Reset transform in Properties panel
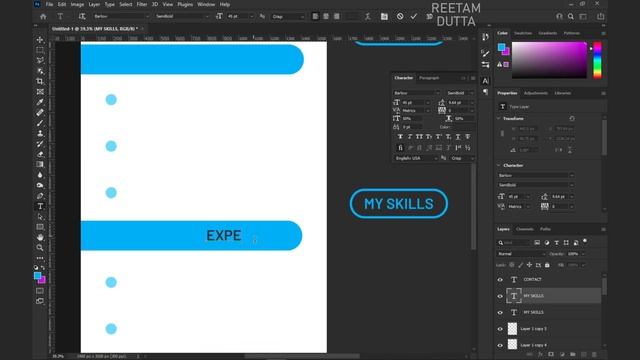Screen dimensions: 640x360 (572, 118)
